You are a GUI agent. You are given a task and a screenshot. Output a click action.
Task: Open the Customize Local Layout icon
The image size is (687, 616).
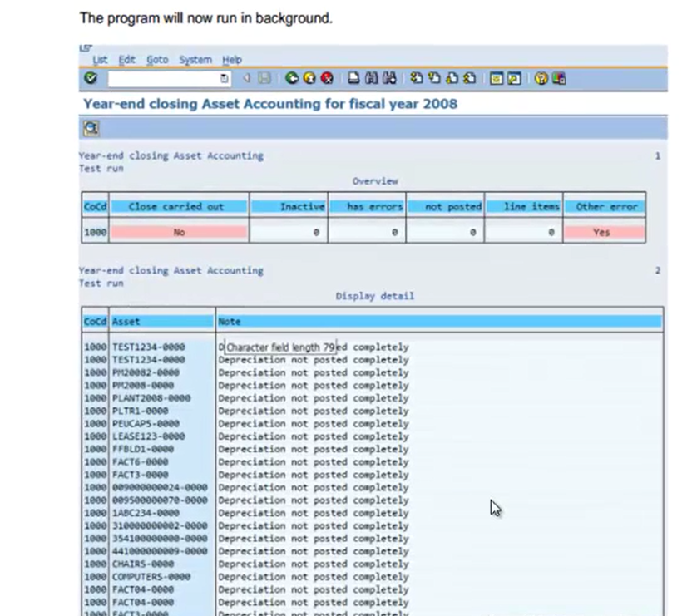tap(560, 78)
